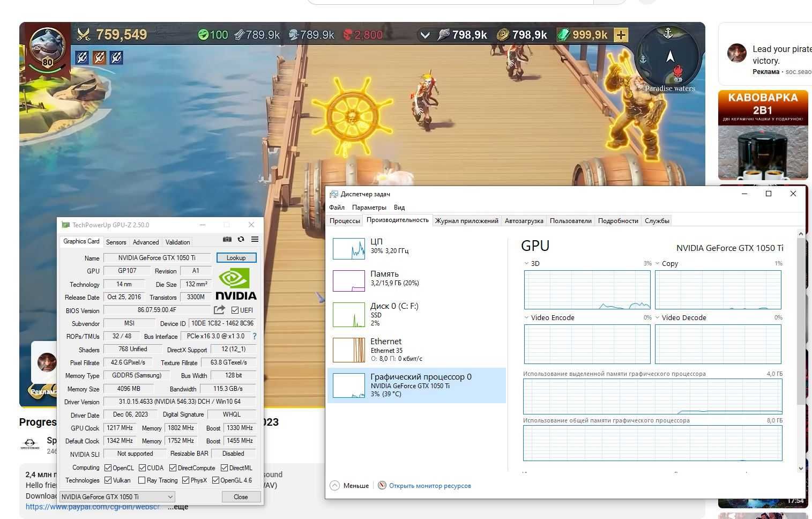
Task: Open the Файл menu in Task Manager
Action: pos(337,207)
